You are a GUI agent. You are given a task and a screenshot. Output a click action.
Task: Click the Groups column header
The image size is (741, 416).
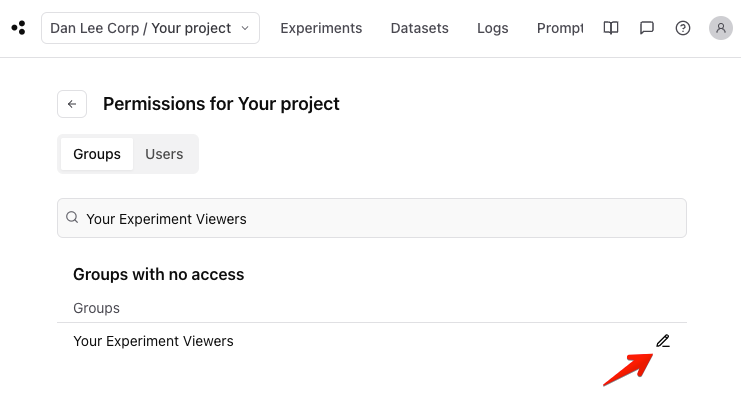[x=96, y=308]
